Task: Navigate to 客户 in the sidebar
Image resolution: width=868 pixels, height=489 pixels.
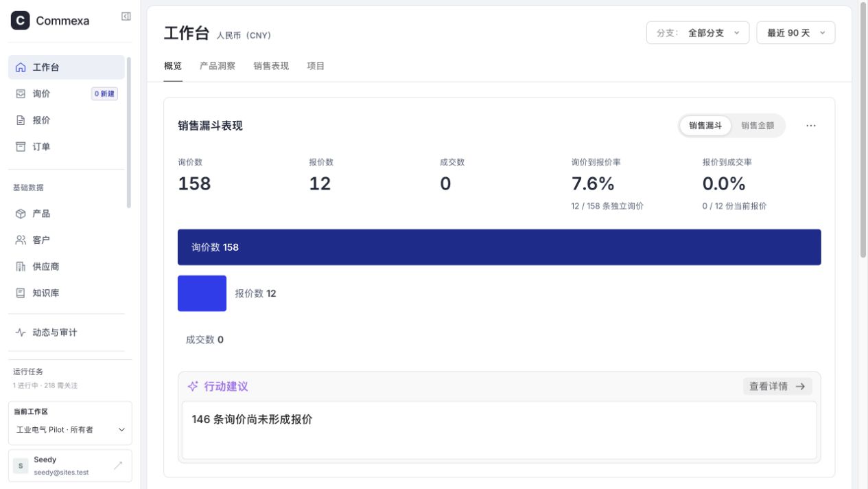Action: click(67, 240)
